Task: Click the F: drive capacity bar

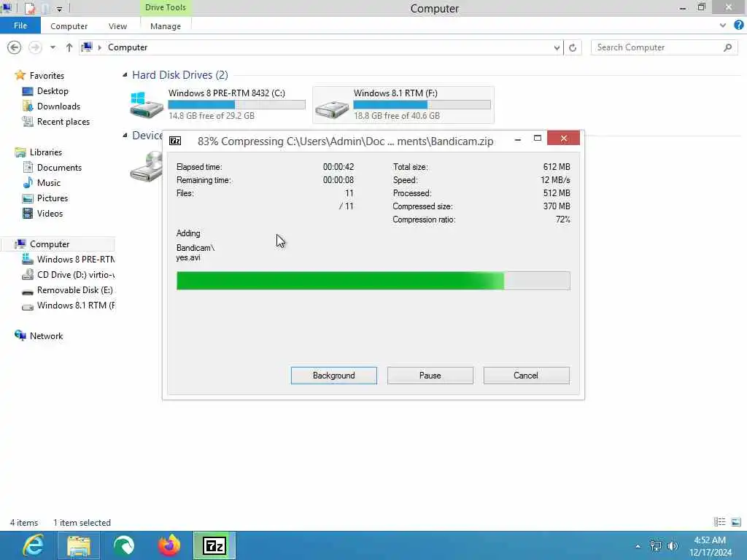Action: pyautogui.click(x=422, y=104)
